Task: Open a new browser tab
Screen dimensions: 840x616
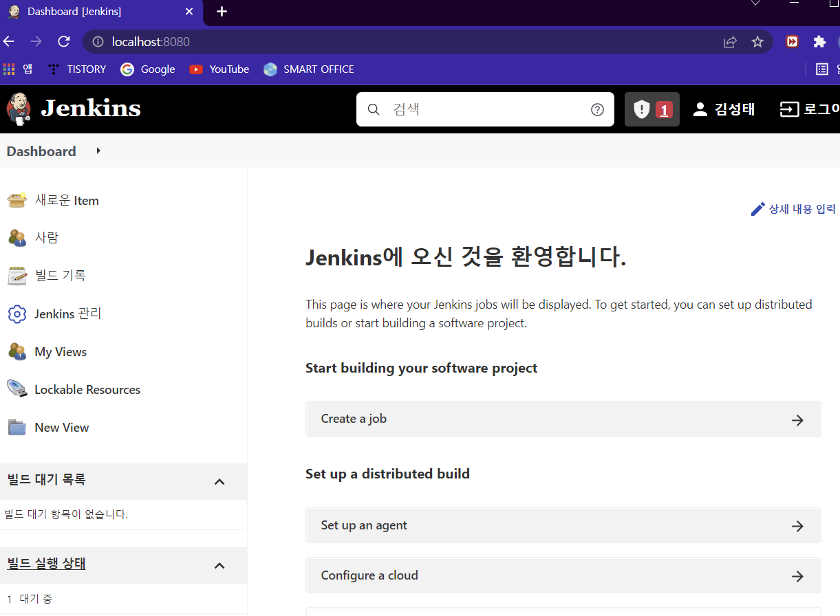Action: [x=222, y=12]
